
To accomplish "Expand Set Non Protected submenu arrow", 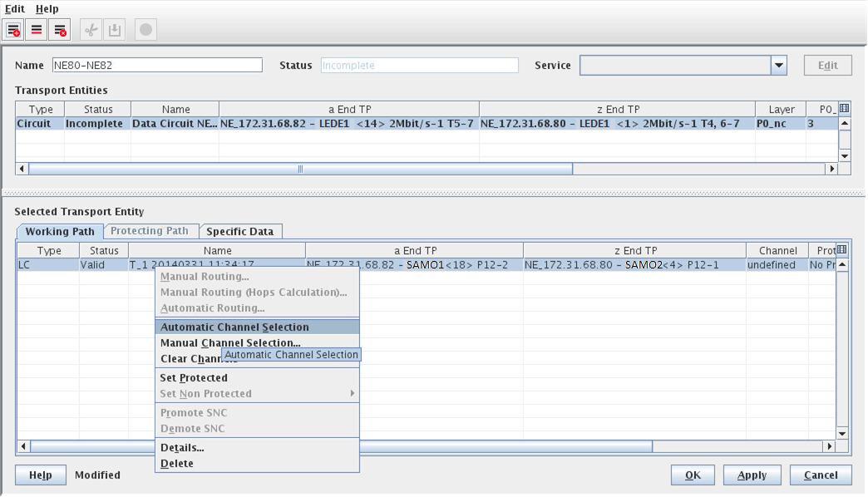I will pyautogui.click(x=352, y=394).
